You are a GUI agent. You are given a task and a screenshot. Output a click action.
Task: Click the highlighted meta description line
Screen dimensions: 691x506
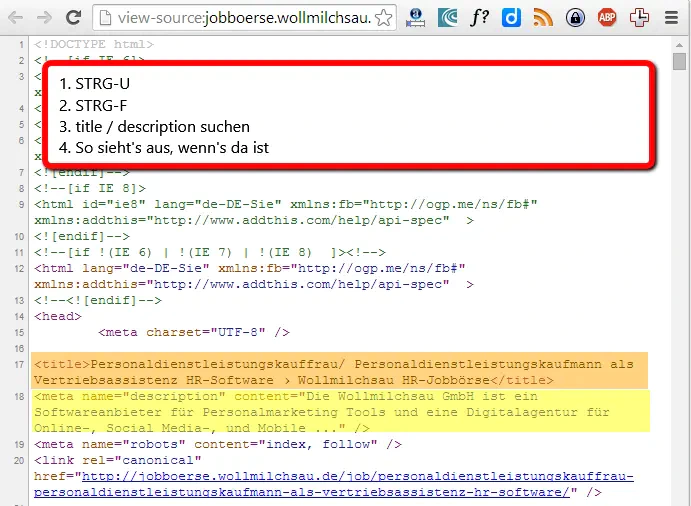341,411
